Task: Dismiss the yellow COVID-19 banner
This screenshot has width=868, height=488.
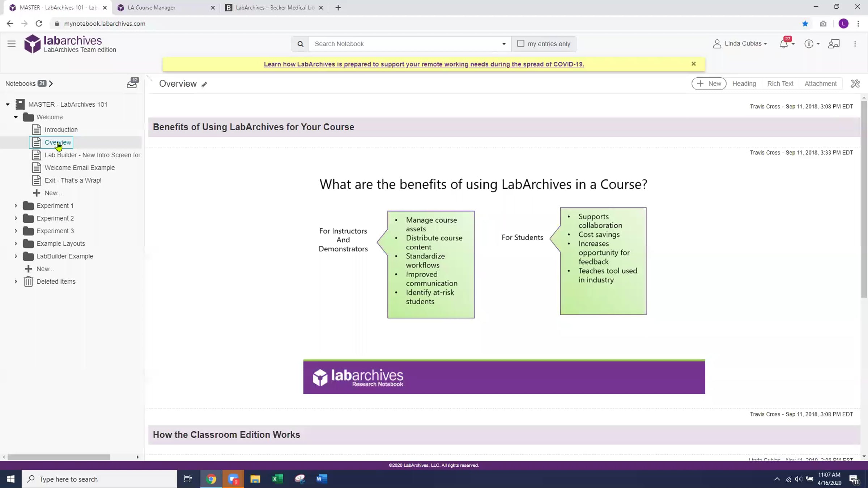Action: [693, 64]
